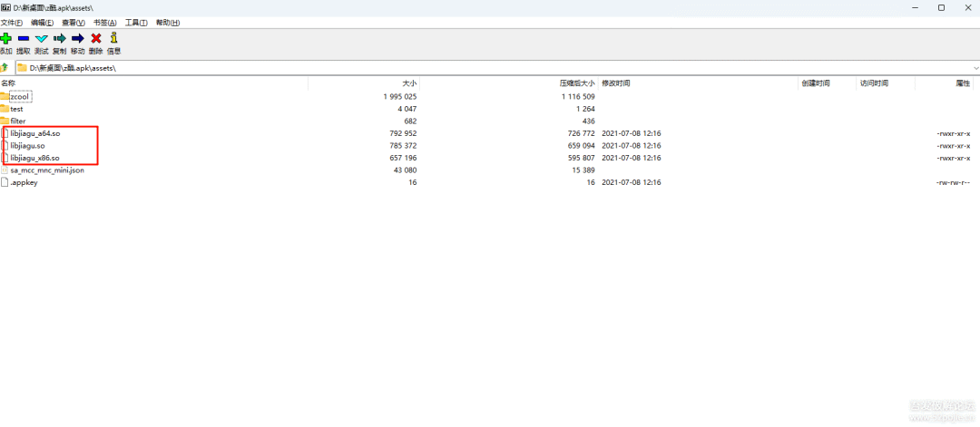
Task: Sort by Attributes (属性) column header
Action: pos(945,83)
